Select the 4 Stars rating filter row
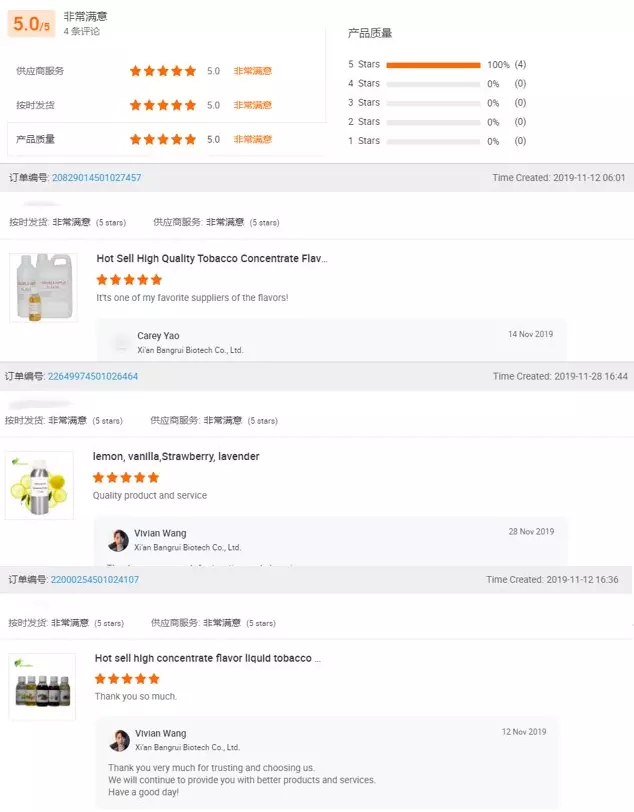634x812 pixels. coord(437,83)
